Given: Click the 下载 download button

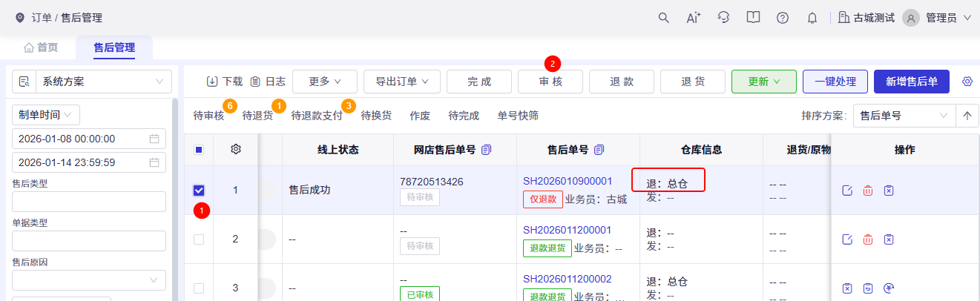Looking at the screenshot, I should click(x=224, y=82).
